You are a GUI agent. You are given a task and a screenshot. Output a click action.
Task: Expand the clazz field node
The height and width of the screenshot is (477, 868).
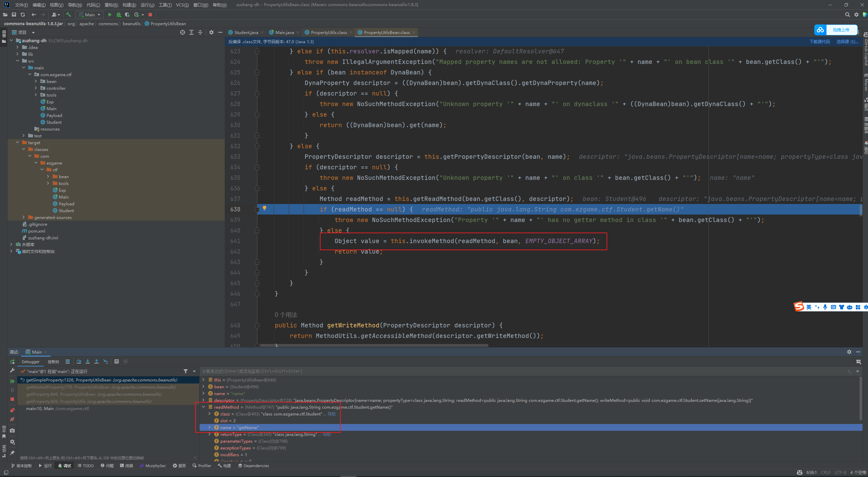point(210,414)
